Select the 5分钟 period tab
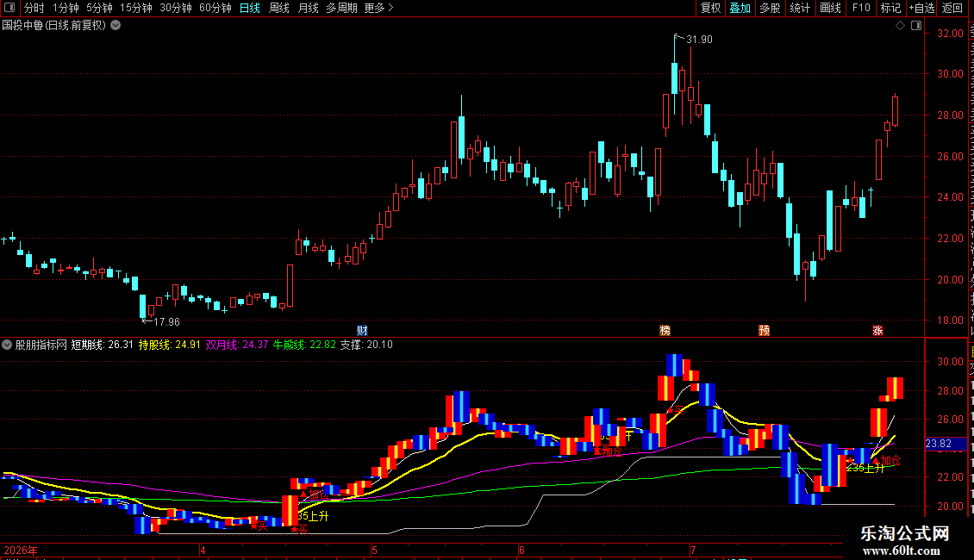The image size is (974, 560). [x=99, y=8]
